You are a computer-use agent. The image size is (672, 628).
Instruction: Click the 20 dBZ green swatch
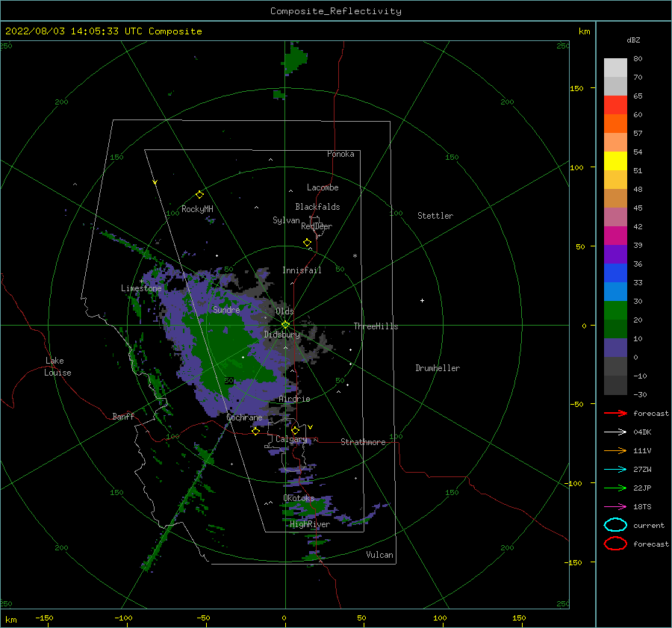[x=615, y=329]
